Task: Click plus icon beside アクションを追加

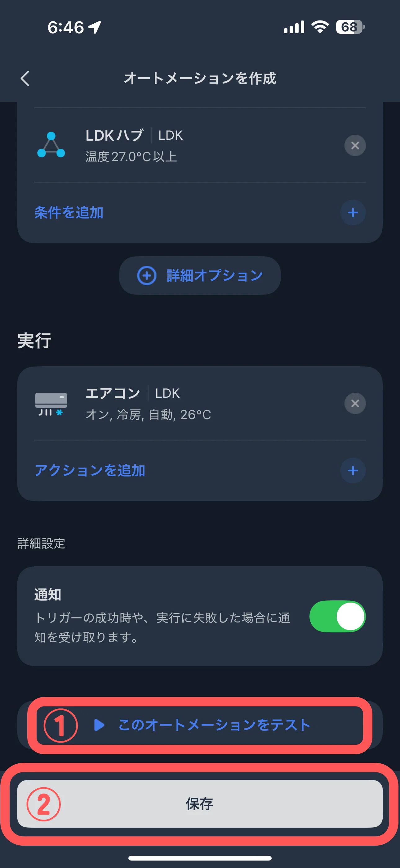Action: [x=353, y=470]
